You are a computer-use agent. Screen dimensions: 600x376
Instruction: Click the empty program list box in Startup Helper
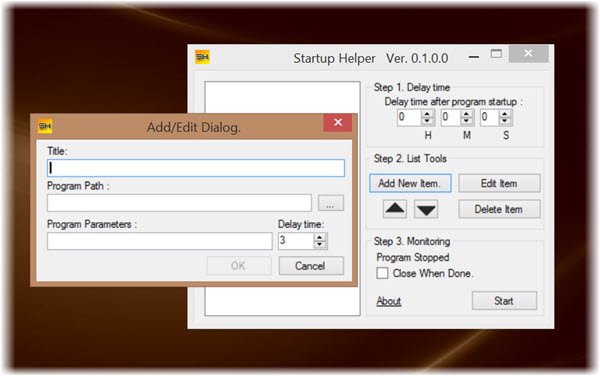pos(282,198)
